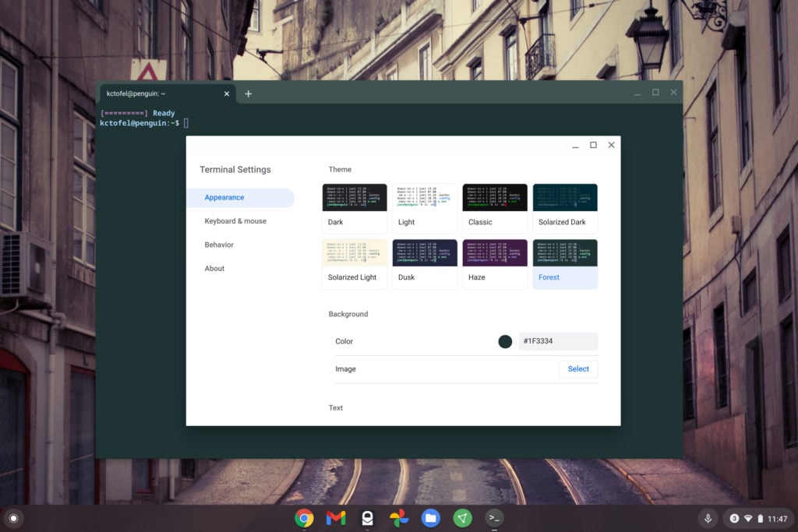The width and height of the screenshot is (798, 532).
Task: Click the microphone icon in system tray
Action: click(708, 518)
